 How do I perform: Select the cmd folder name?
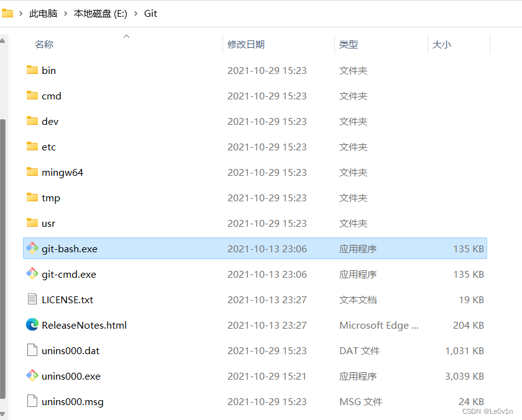tap(52, 96)
